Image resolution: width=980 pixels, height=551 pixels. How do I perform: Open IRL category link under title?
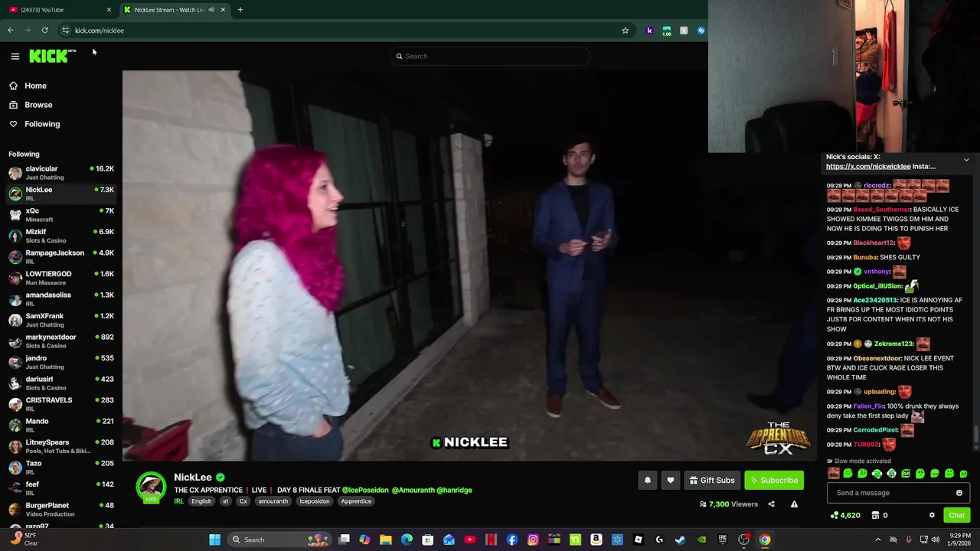tap(178, 501)
